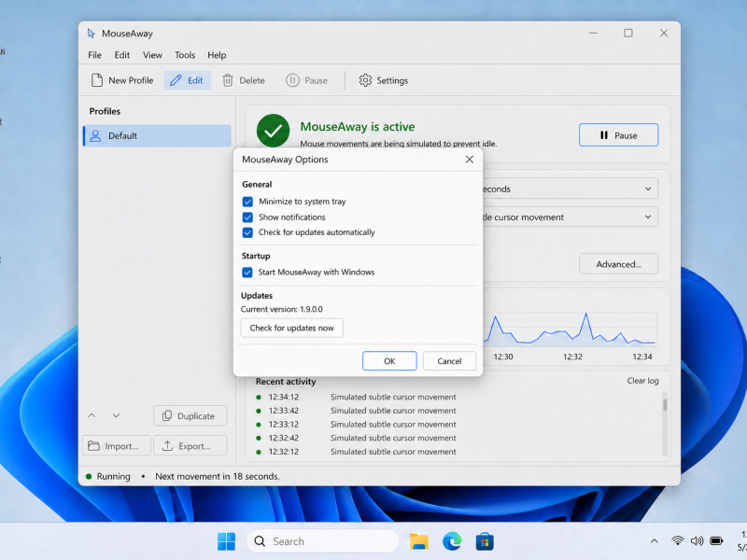The width and height of the screenshot is (747, 560).
Task: Open the Windows Start menu
Action: click(x=226, y=541)
